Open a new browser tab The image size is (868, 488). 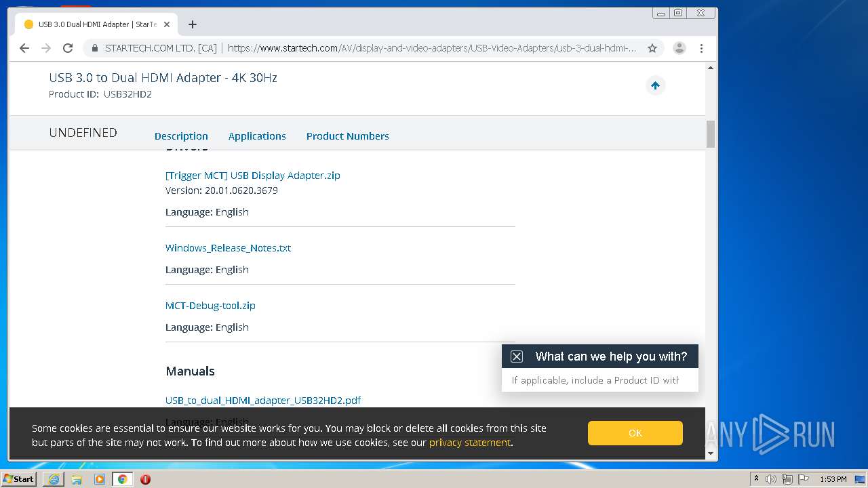coord(193,24)
